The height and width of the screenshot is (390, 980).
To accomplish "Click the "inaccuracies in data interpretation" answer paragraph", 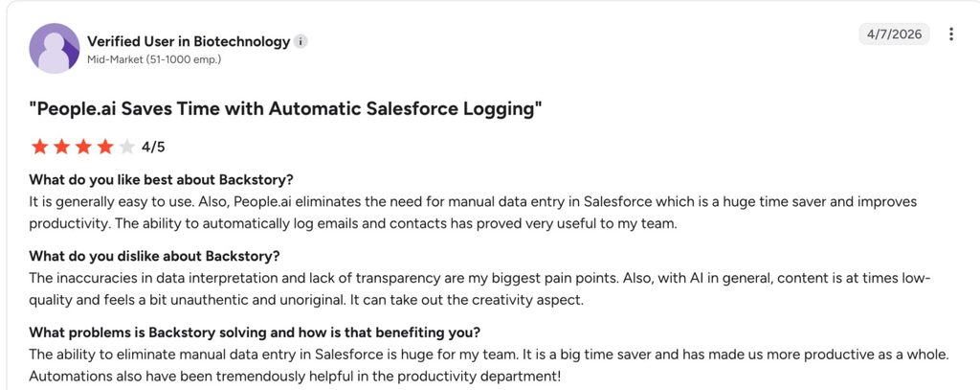I will (x=480, y=289).
